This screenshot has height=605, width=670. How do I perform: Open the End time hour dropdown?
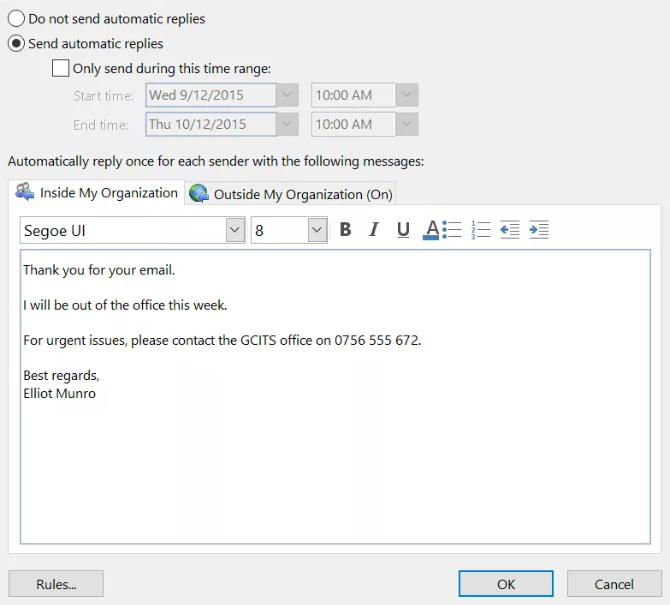pyautogui.click(x=406, y=124)
